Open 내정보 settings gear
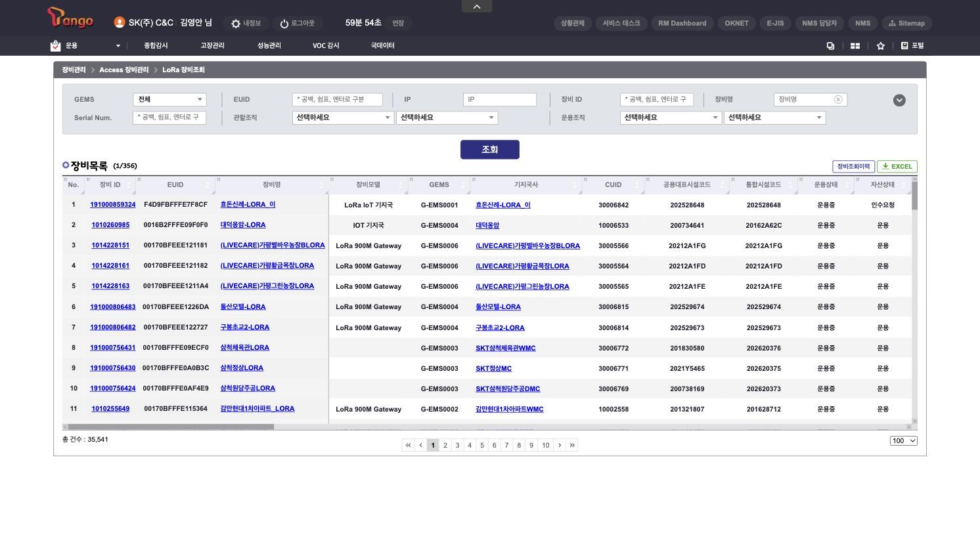This screenshot has height=533, width=980. (x=246, y=24)
